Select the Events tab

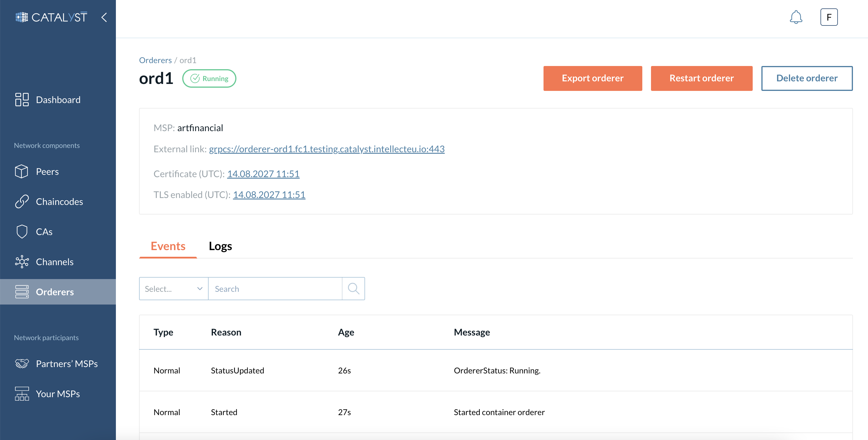coord(168,246)
